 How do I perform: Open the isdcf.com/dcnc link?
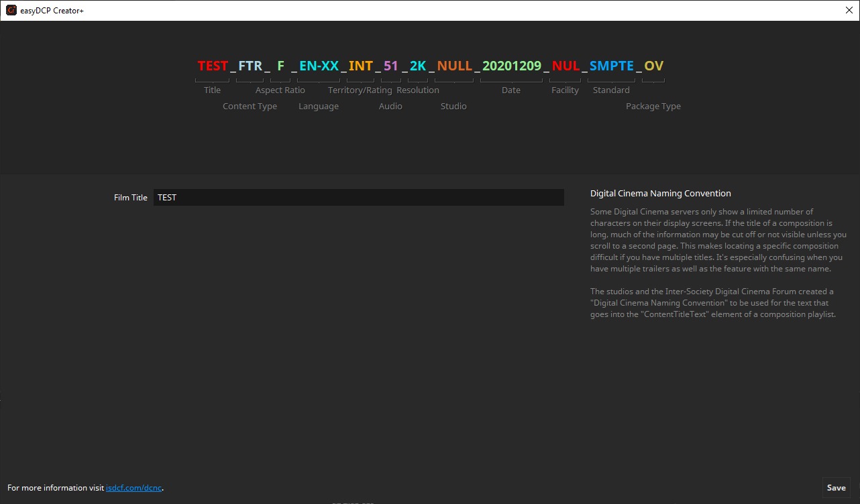(x=133, y=488)
